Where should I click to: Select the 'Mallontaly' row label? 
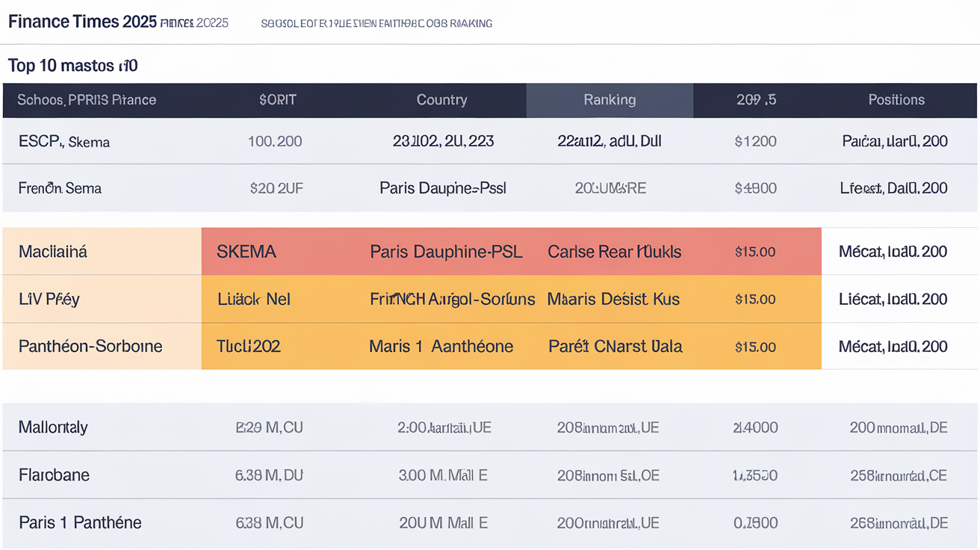pyautogui.click(x=53, y=427)
